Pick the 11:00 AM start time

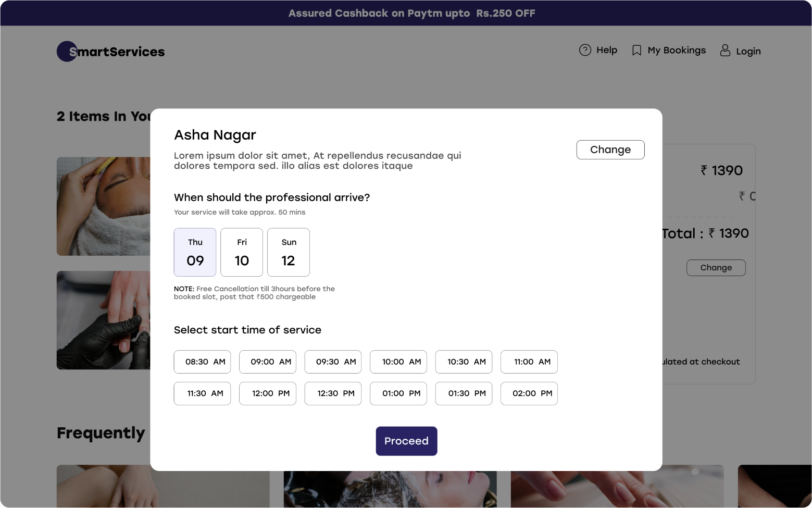pos(529,362)
